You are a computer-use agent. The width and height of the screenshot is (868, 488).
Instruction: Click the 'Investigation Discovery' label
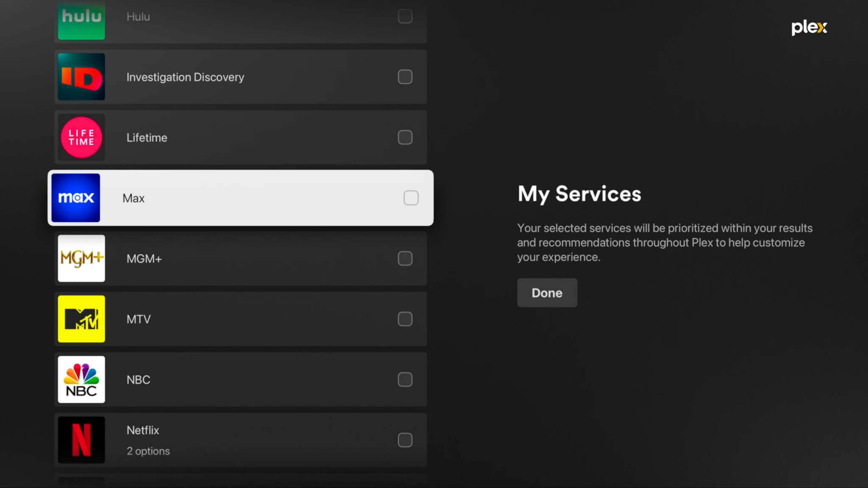click(x=185, y=77)
